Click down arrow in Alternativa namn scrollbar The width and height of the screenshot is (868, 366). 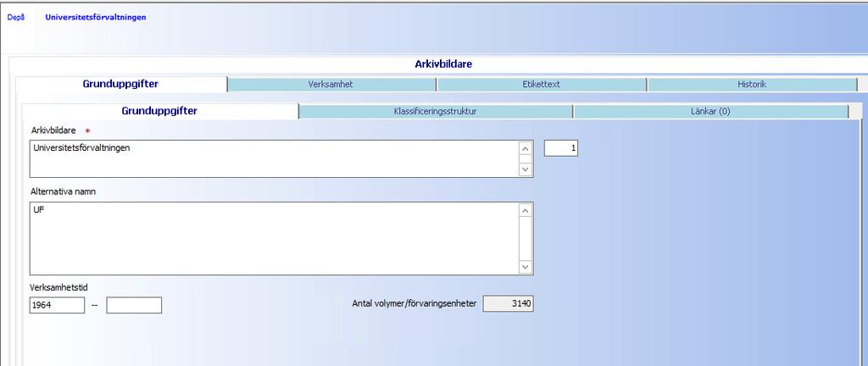[526, 267]
